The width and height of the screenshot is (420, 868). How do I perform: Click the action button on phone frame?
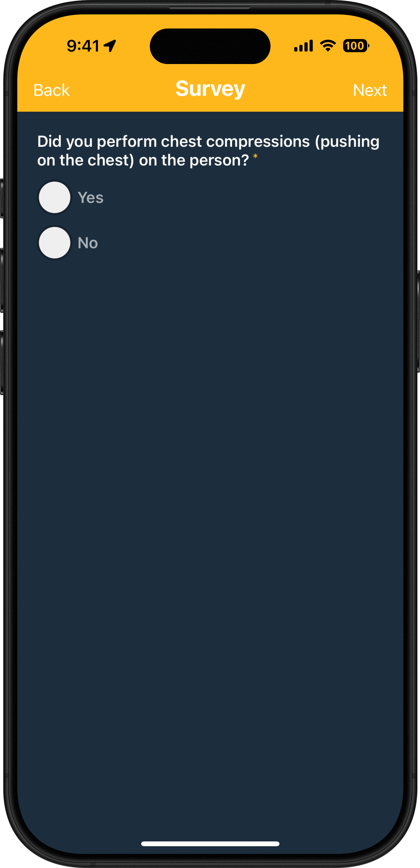tap(2, 198)
